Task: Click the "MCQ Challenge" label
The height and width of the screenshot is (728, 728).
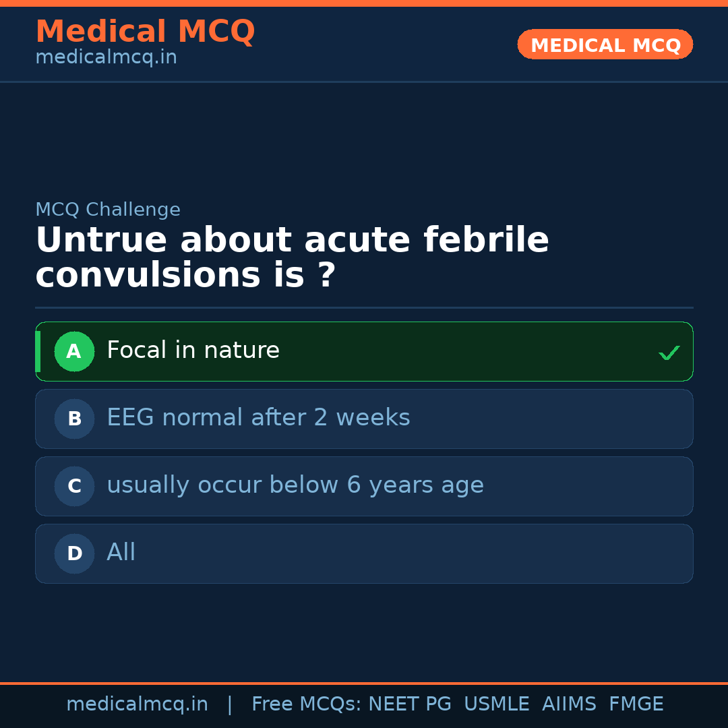Action: [108, 210]
